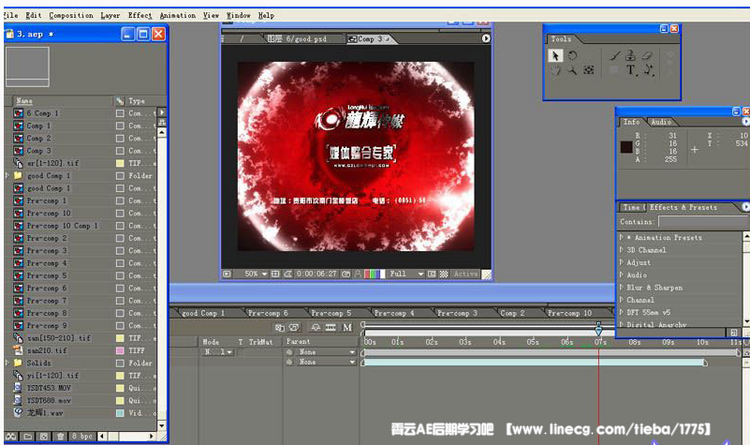Image resolution: width=750 pixels, height=445 pixels.
Task: Toggle frame blending icon in timeline
Action: (331, 327)
